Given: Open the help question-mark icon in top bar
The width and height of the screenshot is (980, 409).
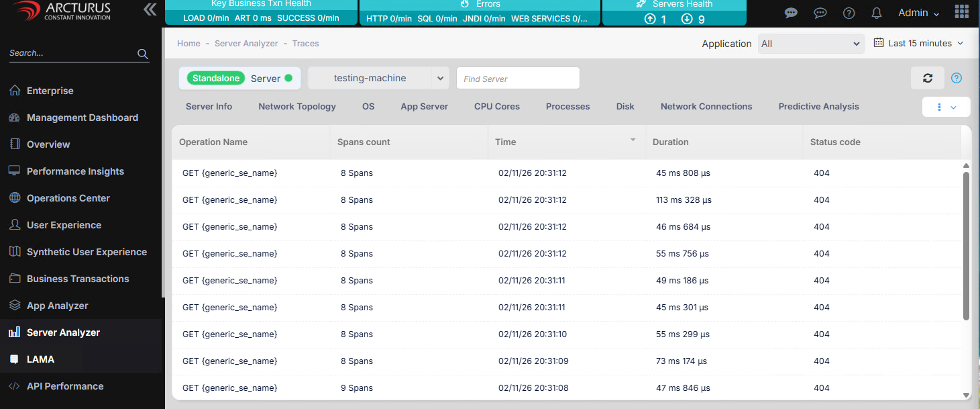Looking at the screenshot, I should pyautogui.click(x=849, y=13).
